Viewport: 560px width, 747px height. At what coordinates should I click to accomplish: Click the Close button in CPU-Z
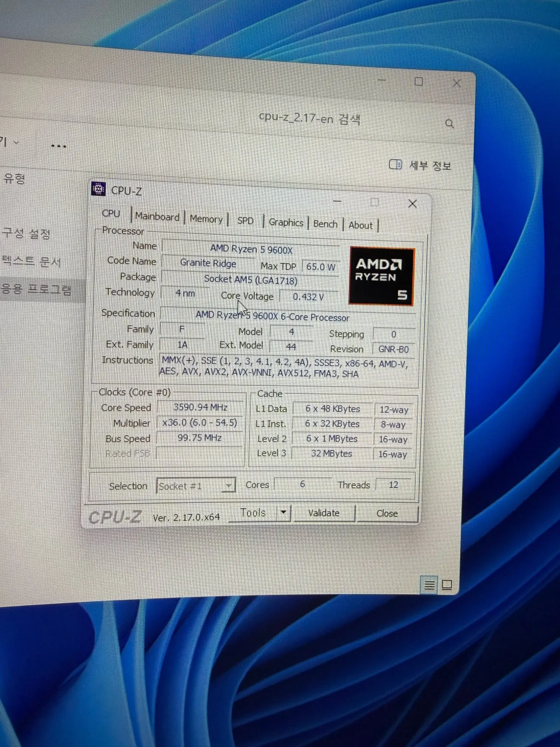point(387,514)
